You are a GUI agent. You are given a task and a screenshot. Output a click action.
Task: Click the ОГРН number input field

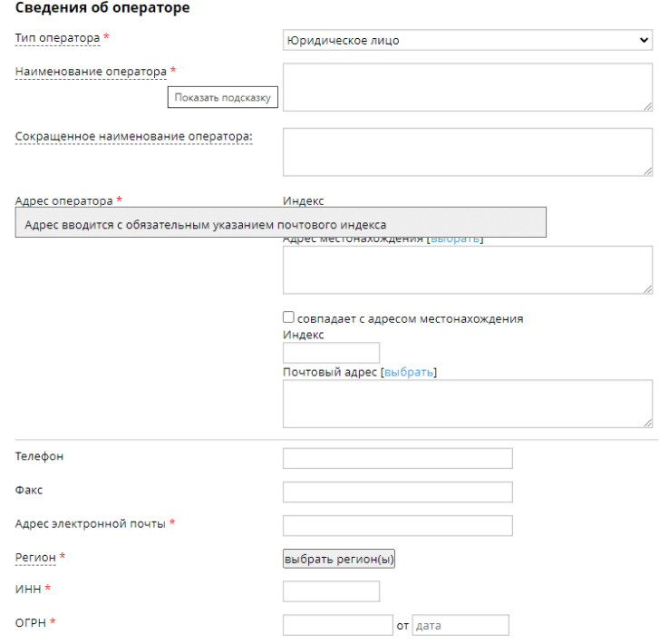(x=337, y=625)
